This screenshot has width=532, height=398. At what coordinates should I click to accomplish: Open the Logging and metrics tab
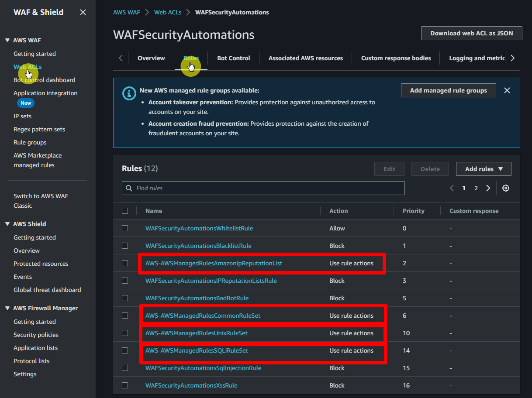tap(477, 58)
